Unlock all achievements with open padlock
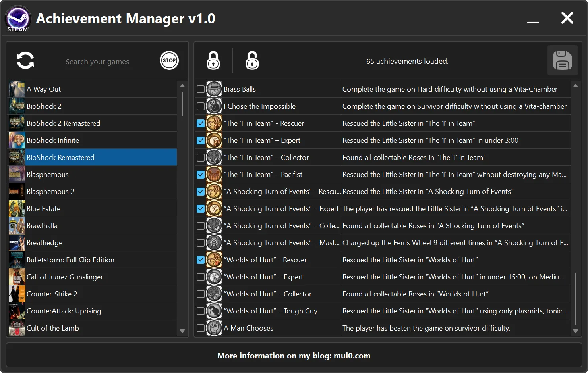Viewport: 588px width, 373px height. [252, 60]
